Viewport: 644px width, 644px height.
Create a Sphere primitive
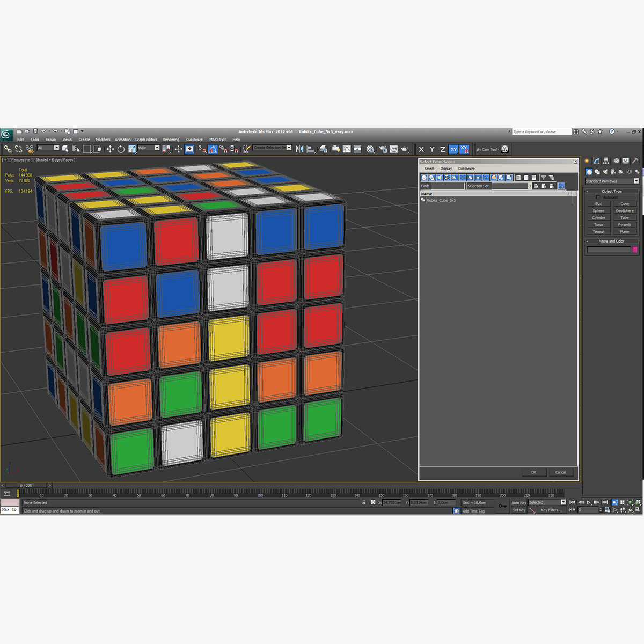point(598,211)
